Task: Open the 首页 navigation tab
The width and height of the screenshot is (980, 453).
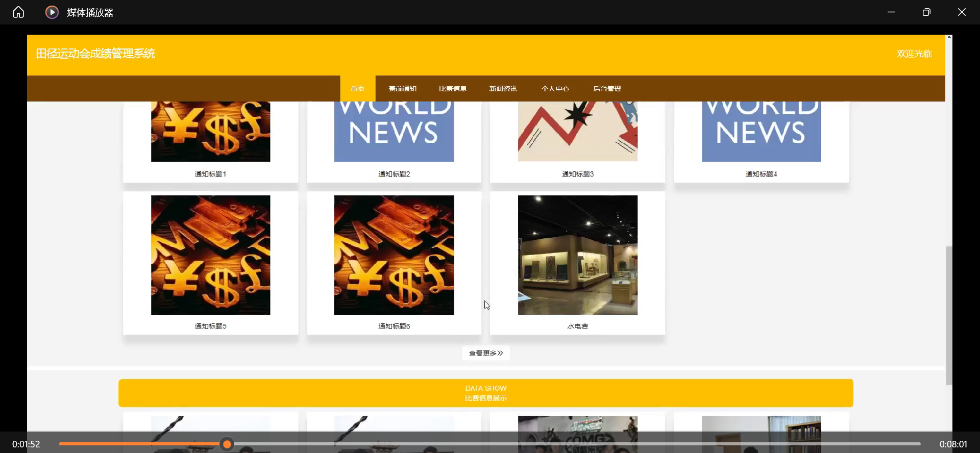Action: 358,89
